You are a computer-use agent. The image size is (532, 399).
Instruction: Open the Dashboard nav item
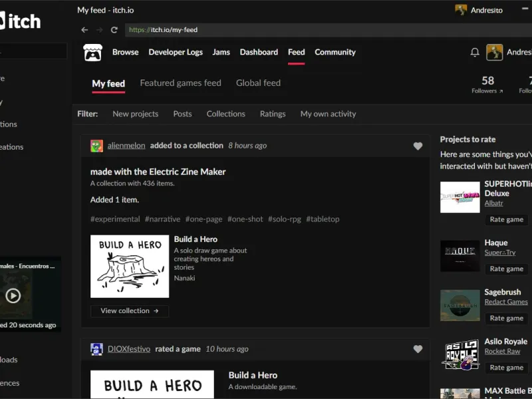259,53
